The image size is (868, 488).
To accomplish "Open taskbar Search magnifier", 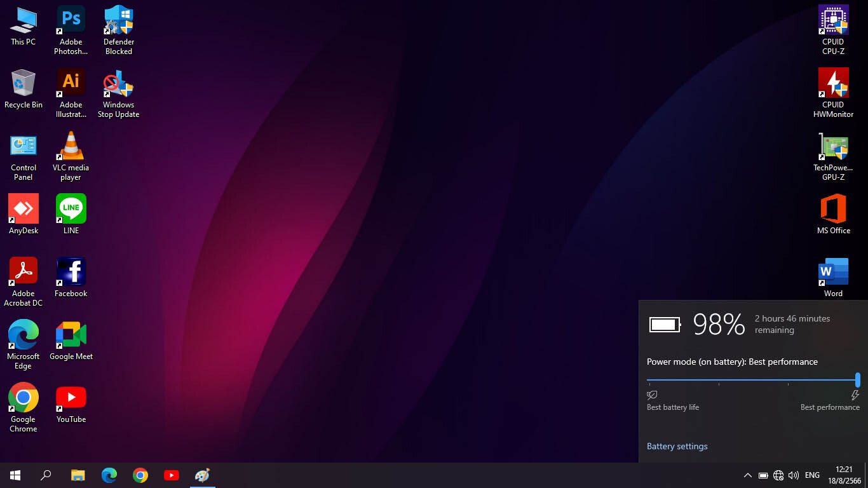I will [x=46, y=475].
